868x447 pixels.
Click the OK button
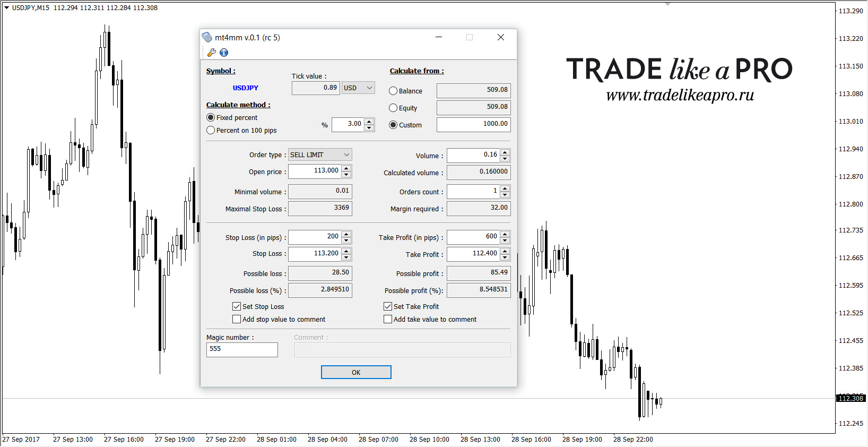coord(356,372)
